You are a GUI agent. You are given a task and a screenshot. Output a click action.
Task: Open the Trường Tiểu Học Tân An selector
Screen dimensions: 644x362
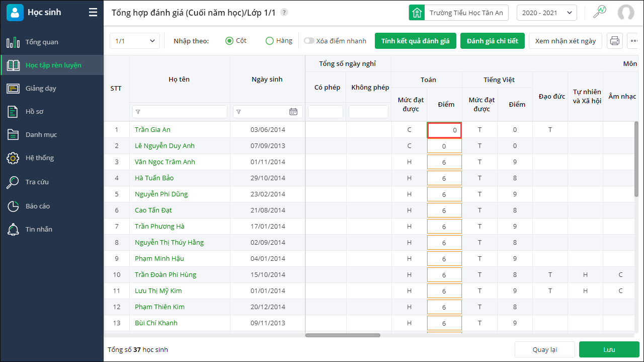(458, 13)
